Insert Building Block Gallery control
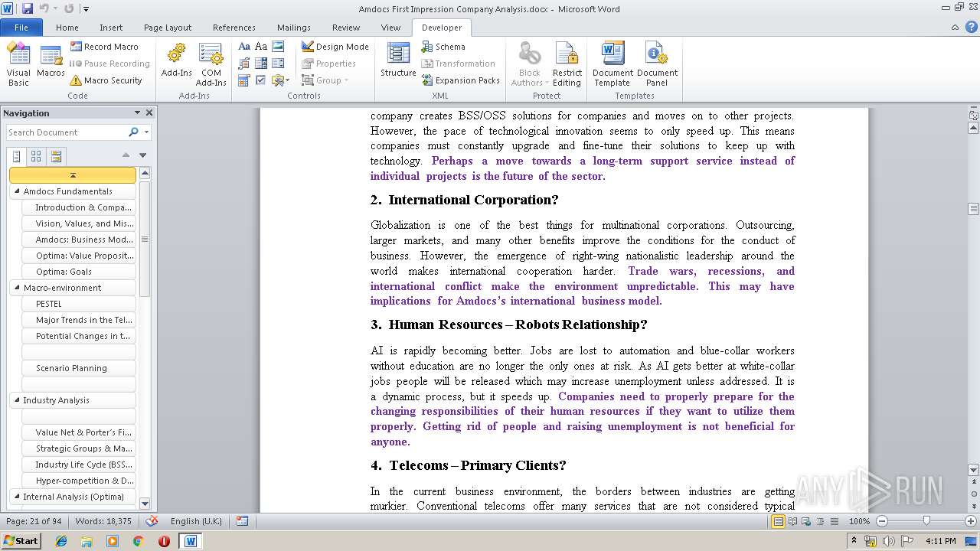980x551 pixels. click(244, 64)
